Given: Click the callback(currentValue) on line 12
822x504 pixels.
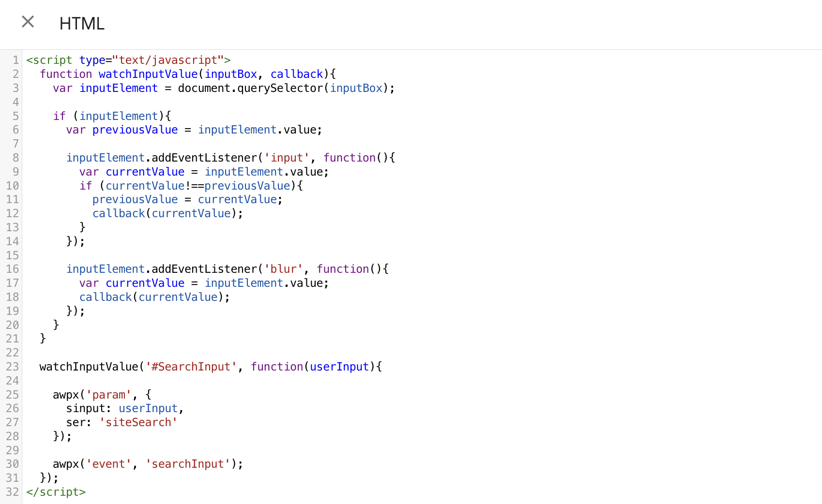Looking at the screenshot, I should [x=167, y=213].
